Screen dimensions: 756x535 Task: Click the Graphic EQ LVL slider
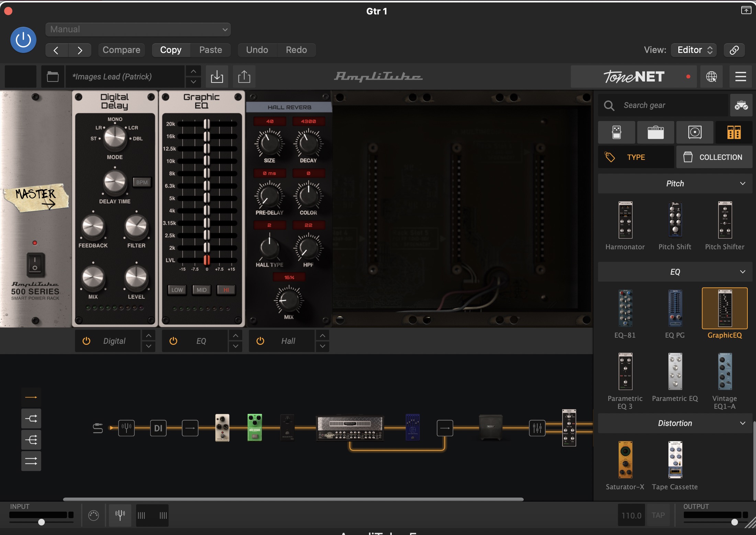[x=207, y=260]
